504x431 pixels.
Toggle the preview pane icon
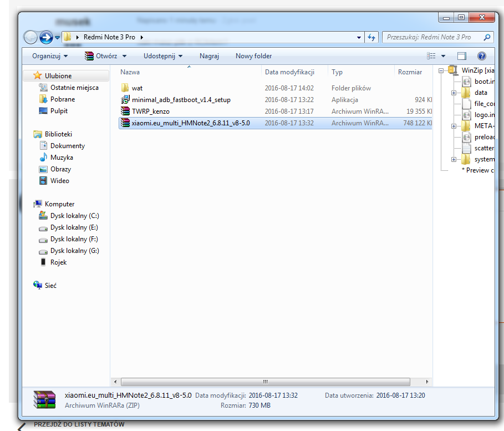tap(462, 56)
